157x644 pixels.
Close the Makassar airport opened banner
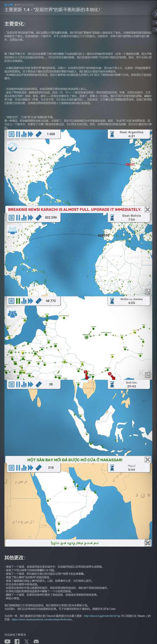coord(147,459)
